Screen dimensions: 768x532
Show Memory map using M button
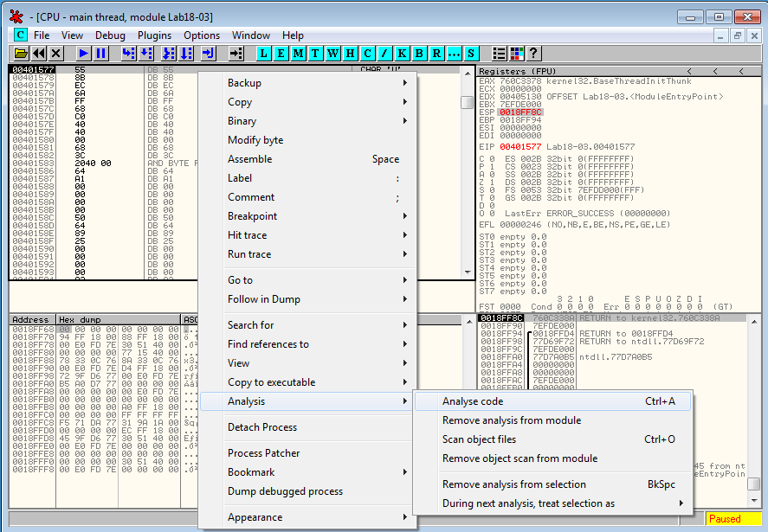(298, 54)
